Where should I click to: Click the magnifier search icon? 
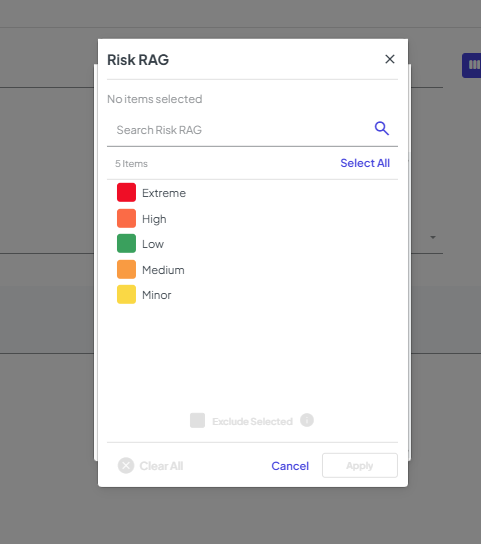(381, 128)
